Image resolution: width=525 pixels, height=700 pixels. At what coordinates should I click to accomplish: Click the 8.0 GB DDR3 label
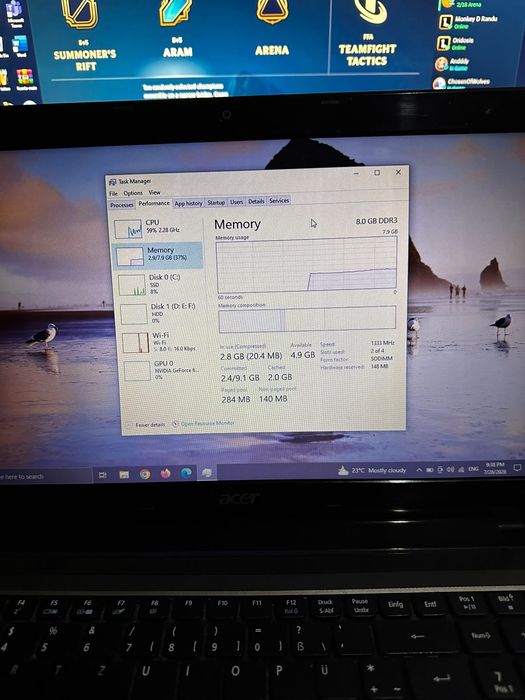(376, 221)
